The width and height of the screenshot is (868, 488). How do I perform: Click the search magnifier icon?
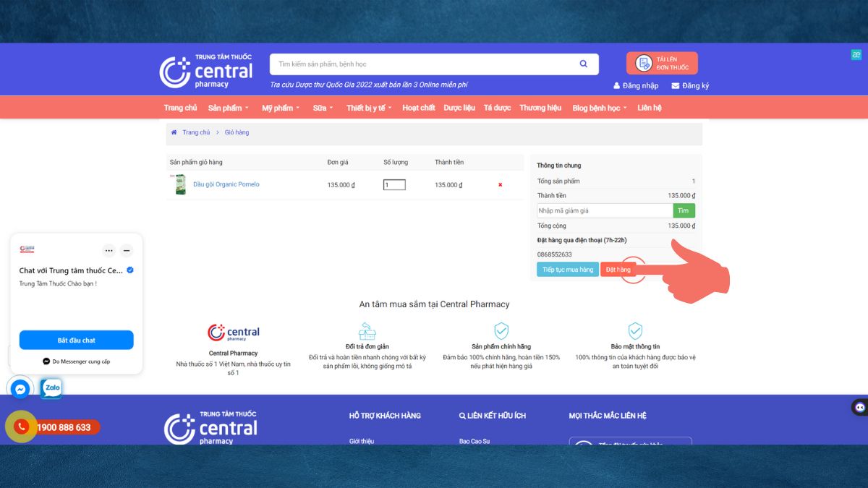point(584,64)
